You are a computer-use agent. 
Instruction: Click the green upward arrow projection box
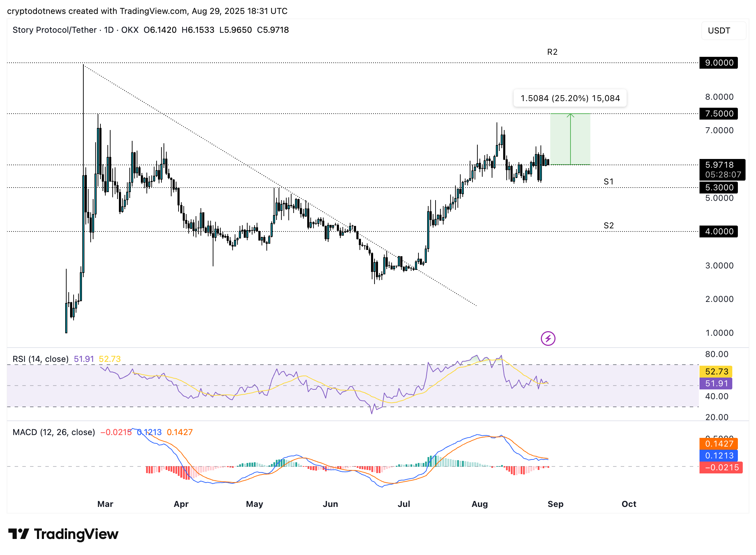coord(570,139)
